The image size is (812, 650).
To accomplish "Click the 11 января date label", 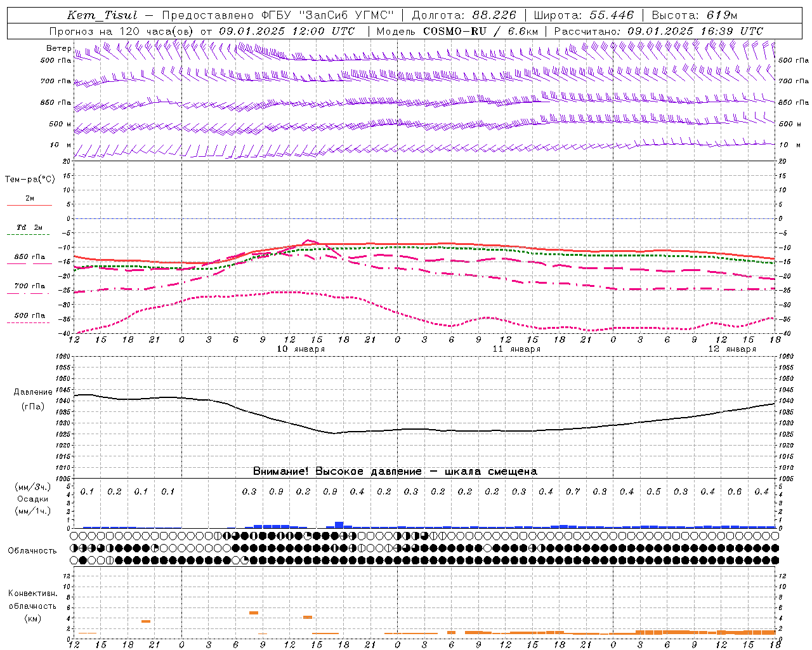I will pos(516,349).
